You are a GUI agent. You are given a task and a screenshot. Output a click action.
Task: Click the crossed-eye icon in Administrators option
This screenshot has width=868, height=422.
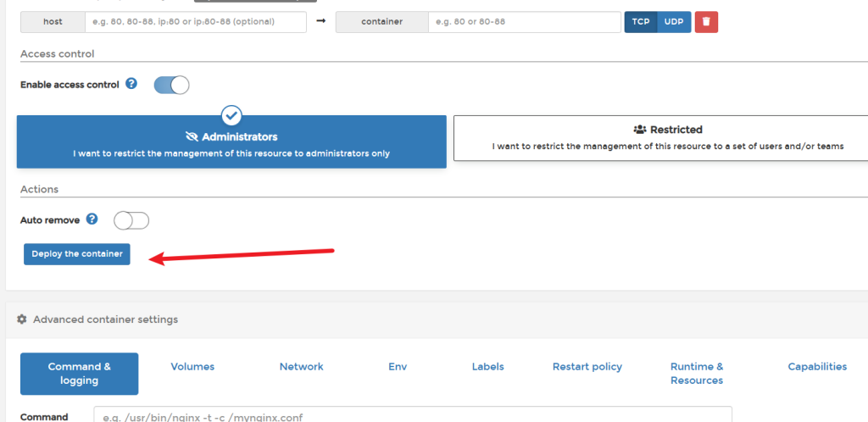(x=192, y=136)
